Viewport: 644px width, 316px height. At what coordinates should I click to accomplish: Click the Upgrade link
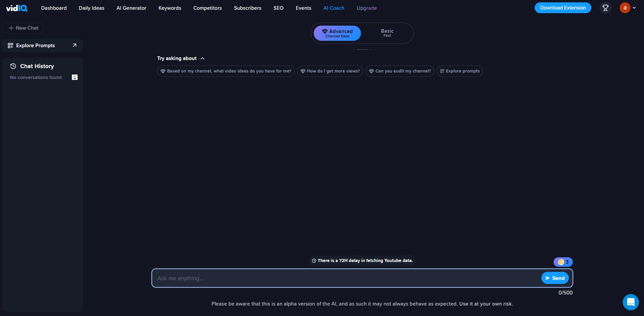pos(367,8)
